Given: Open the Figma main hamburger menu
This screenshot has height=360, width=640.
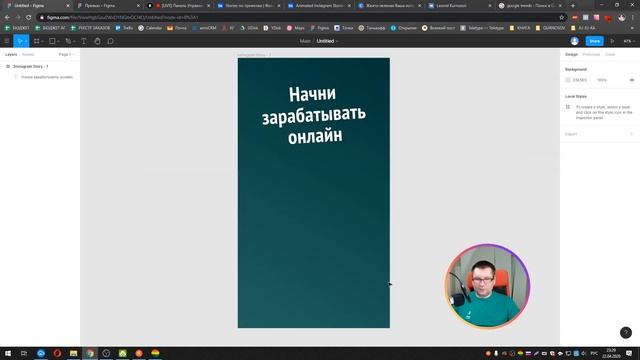Looking at the screenshot, I should (x=7, y=41).
